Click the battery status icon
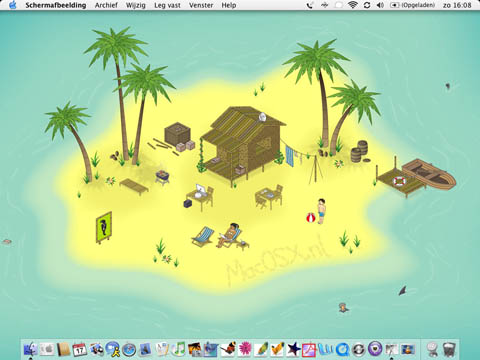 point(395,5)
